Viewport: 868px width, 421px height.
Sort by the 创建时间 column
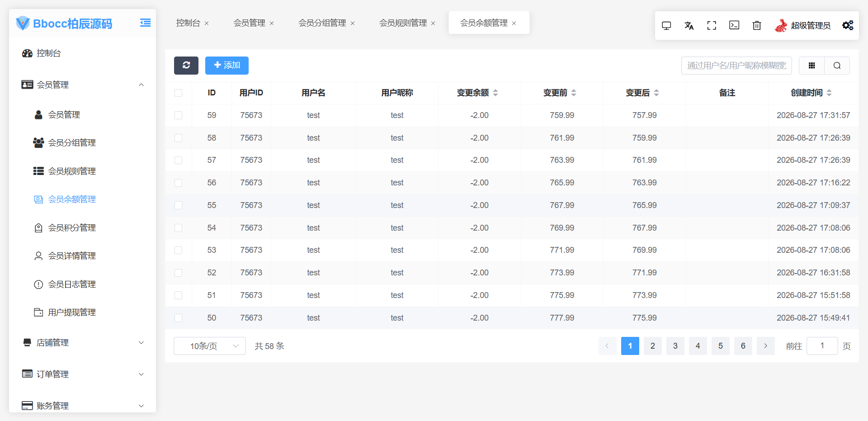click(829, 93)
